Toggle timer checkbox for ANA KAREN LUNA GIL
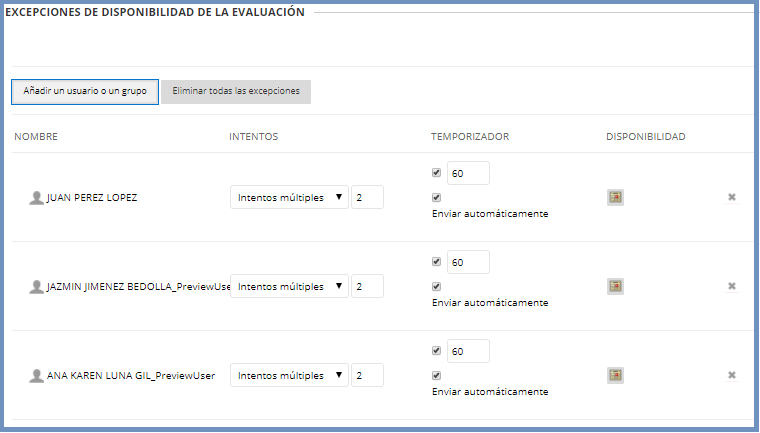The height and width of the screenshot is (433, 760). click(436, 350)
